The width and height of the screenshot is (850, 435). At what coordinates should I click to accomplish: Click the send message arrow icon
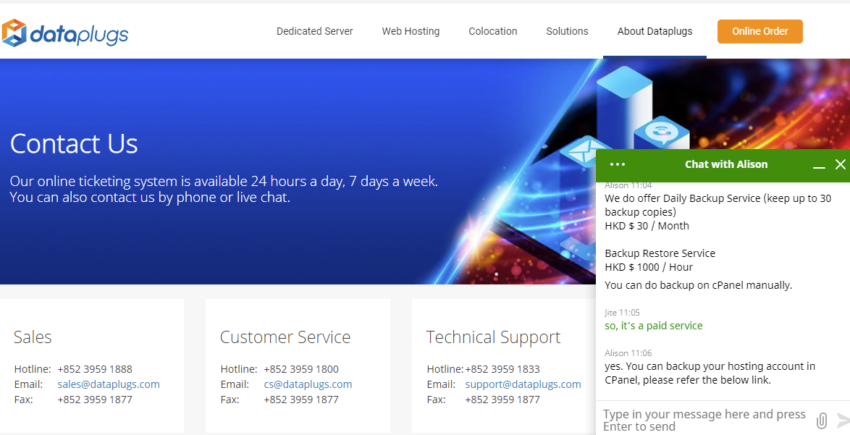point(843,420)
